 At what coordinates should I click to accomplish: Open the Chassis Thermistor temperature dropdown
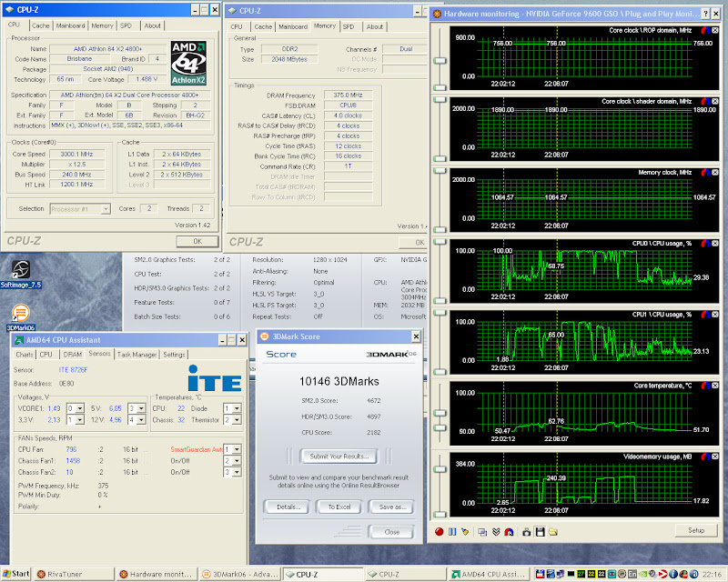[237, 419]
